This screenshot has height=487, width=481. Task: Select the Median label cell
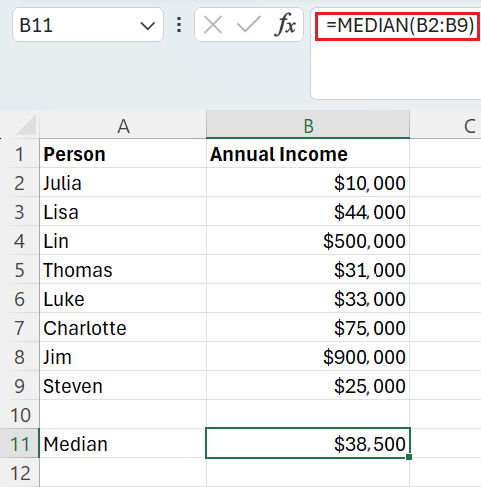click(x=123, y=444)
